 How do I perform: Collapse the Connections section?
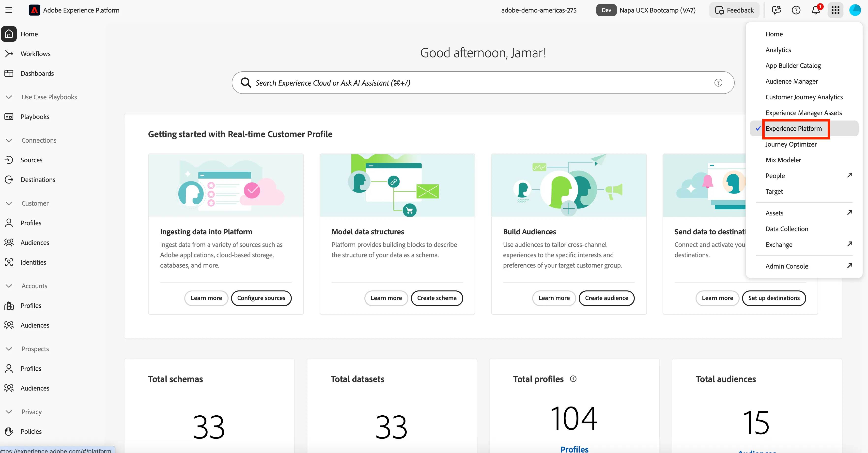pos(9,140)
